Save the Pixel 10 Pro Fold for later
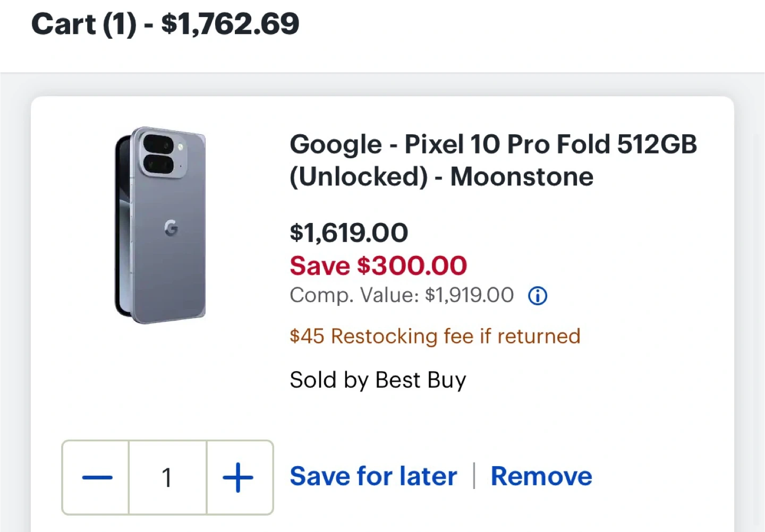 [x=373, y=476]
